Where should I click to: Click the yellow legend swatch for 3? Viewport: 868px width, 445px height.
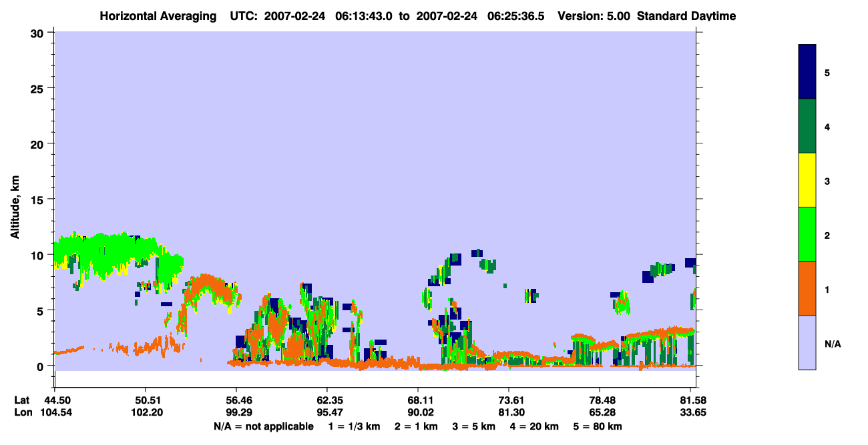tap(807, 180)
